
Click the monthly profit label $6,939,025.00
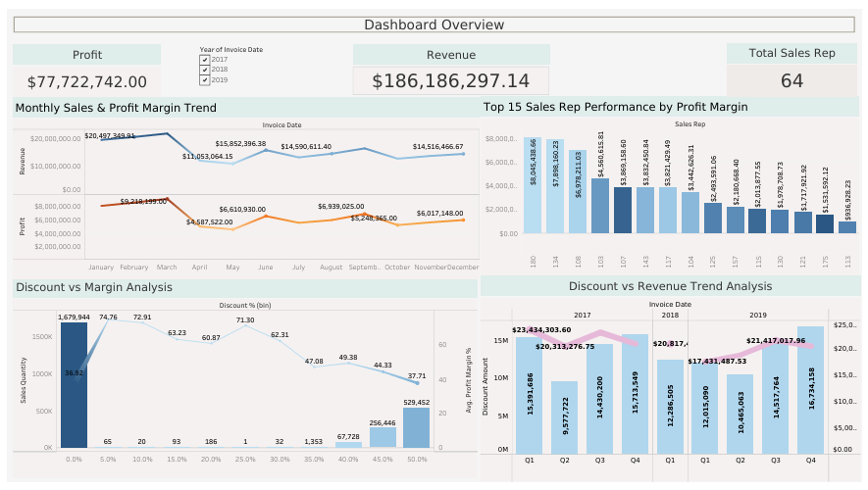[x=341, y=206]
